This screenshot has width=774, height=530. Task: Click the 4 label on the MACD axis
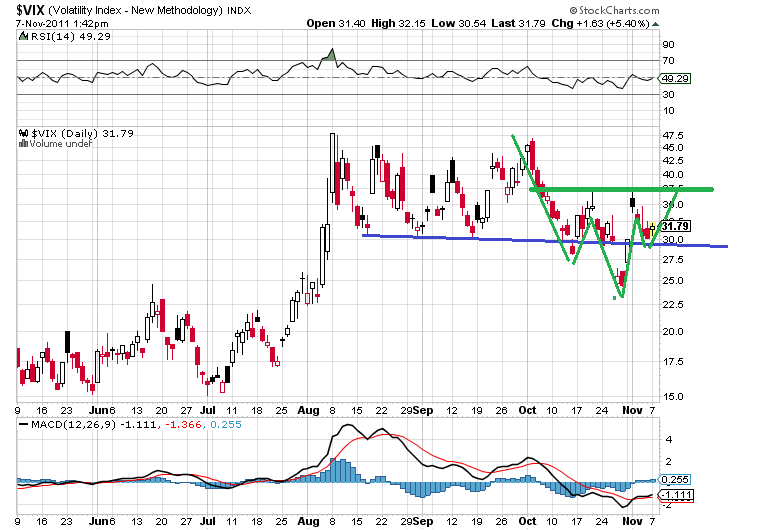[669, 440]
